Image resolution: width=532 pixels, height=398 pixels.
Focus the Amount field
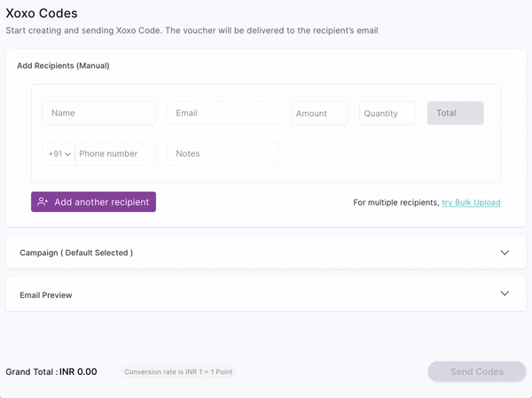click(319, 113)
